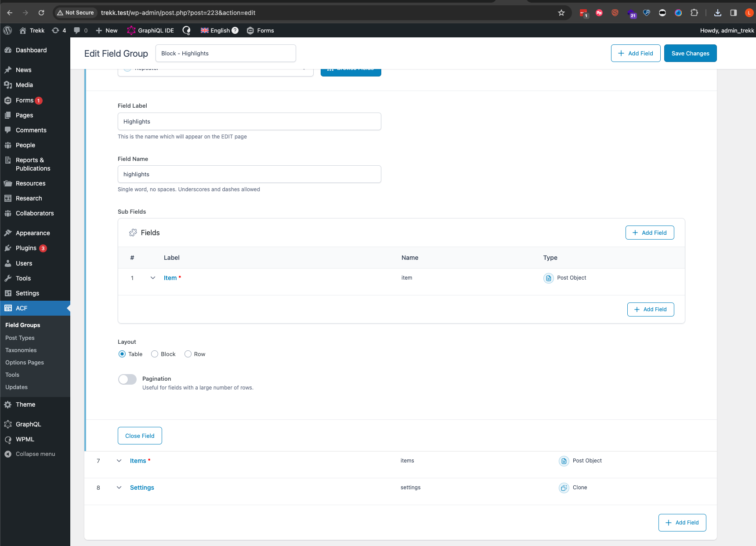The image size is (756, 546).
Task: Choose the Row layout option
Action: click(x=188, y=354)
